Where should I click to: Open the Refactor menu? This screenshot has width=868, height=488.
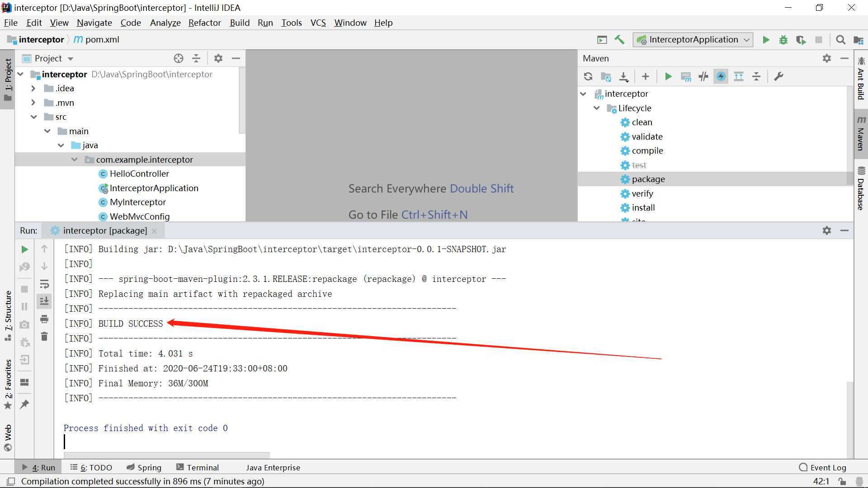(204, 23)
